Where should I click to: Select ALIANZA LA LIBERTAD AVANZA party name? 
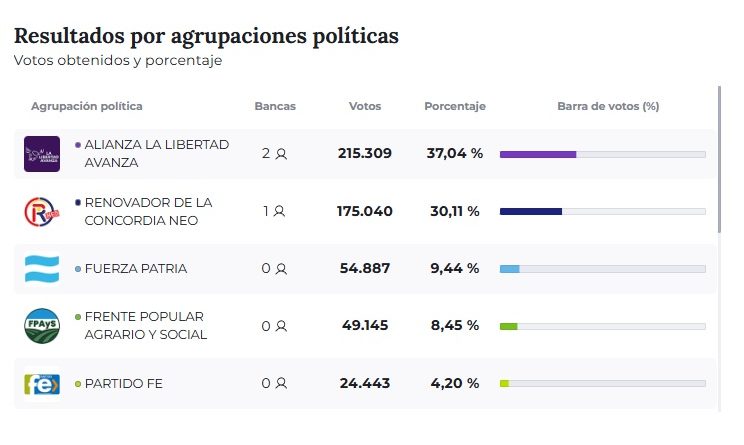157,153
